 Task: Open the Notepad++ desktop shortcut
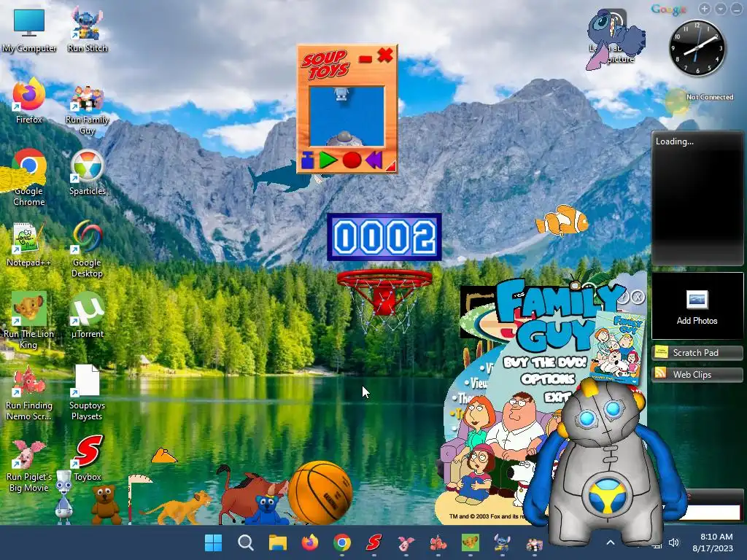point(28,244)
